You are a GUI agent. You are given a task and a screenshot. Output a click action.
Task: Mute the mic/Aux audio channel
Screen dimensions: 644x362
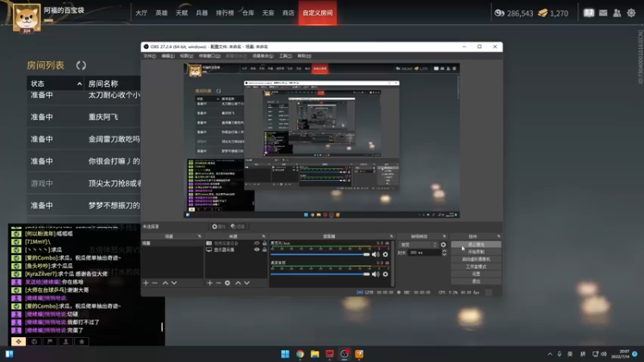pyautogui.click(x=375, y=254)
